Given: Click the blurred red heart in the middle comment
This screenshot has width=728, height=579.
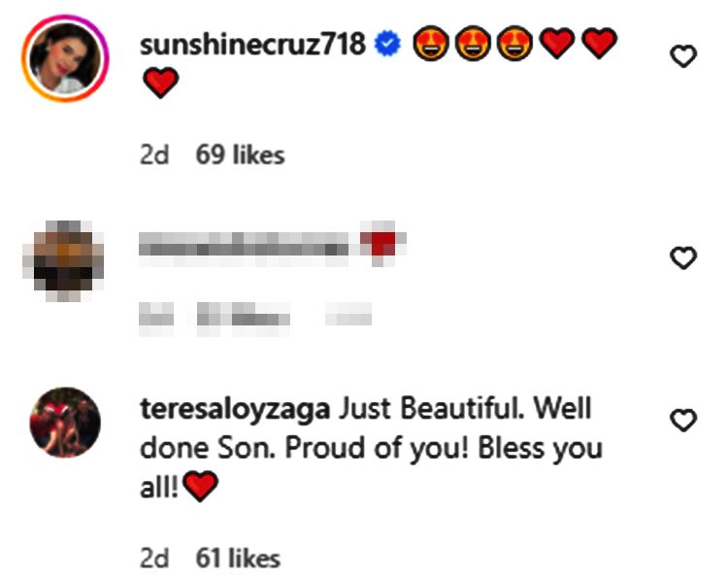Looking at the screenshot, I should click(x=381, y=243).
